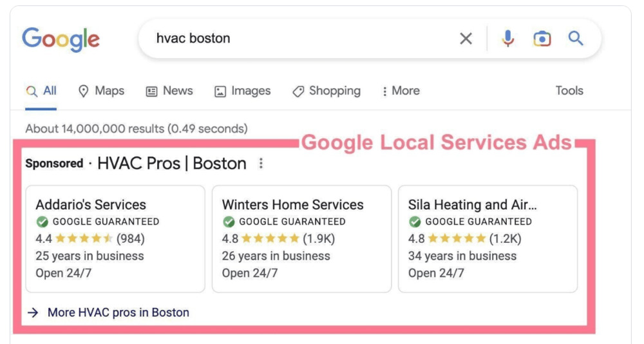Switch to the Images tab
The width and height of the screenshot is (644, 344).
(242, 91)
